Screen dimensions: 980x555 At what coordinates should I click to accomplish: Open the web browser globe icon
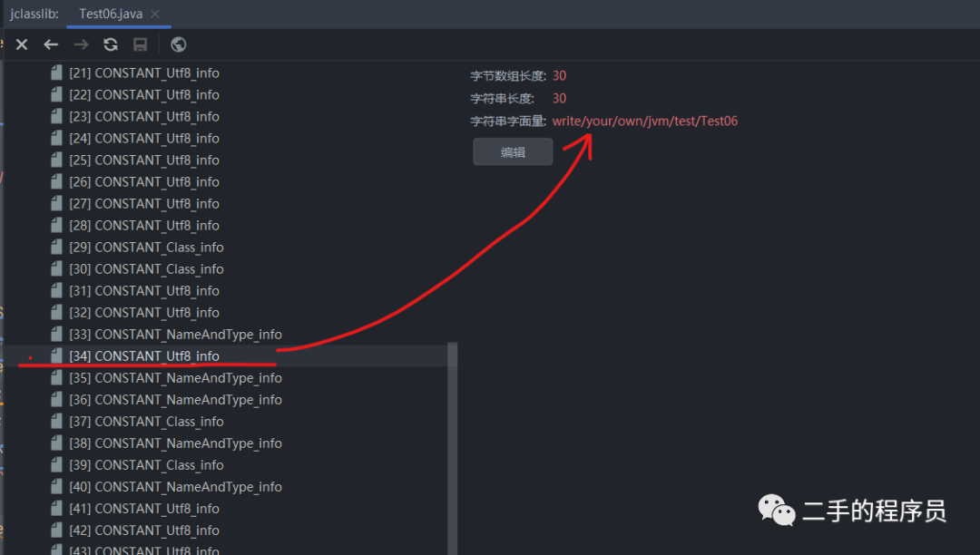point(178,44)
